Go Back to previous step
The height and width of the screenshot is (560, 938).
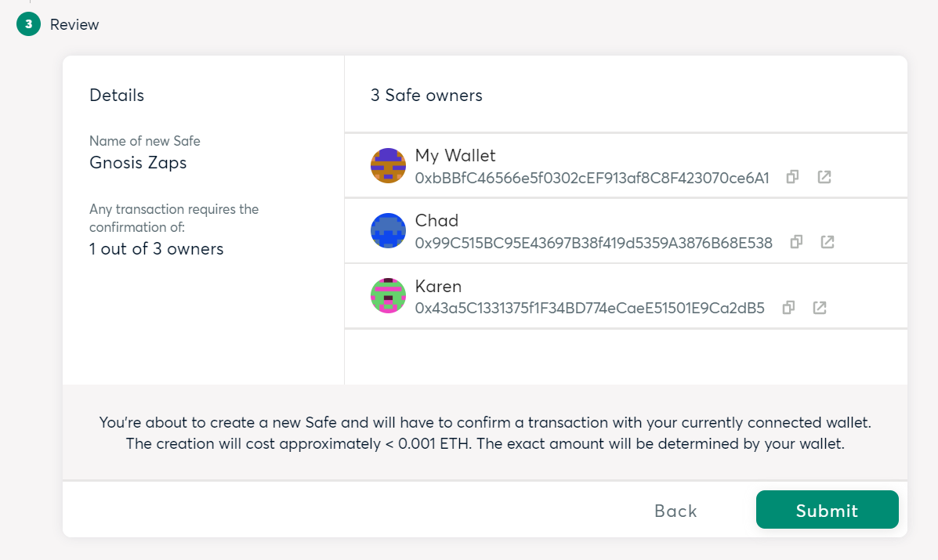click(676, 511)
